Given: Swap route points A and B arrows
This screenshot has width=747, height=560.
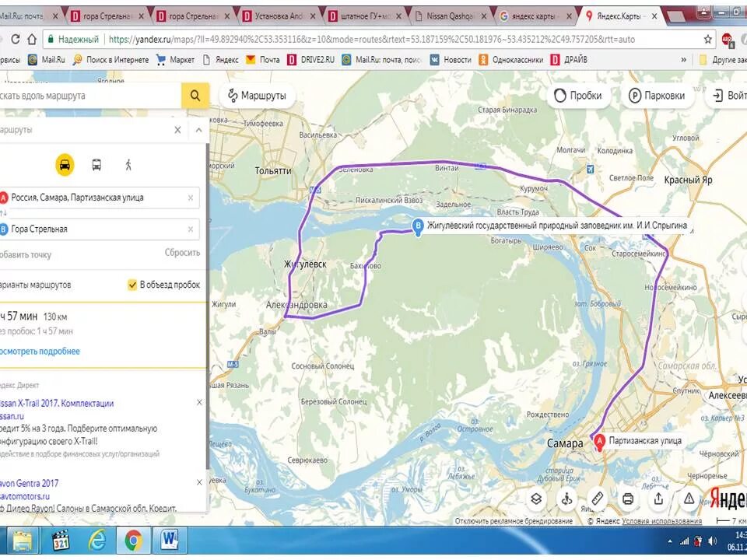Looking at the screenshot, I should (3, 213).
